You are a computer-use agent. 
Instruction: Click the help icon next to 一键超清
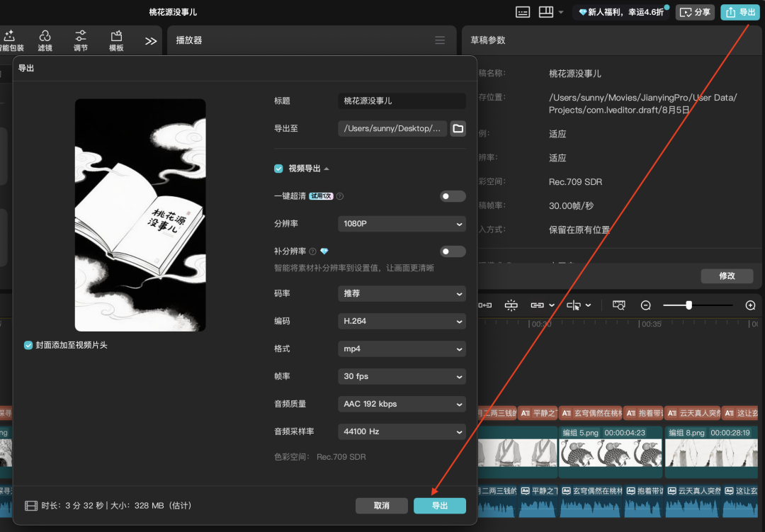click(x=340, y=196)
